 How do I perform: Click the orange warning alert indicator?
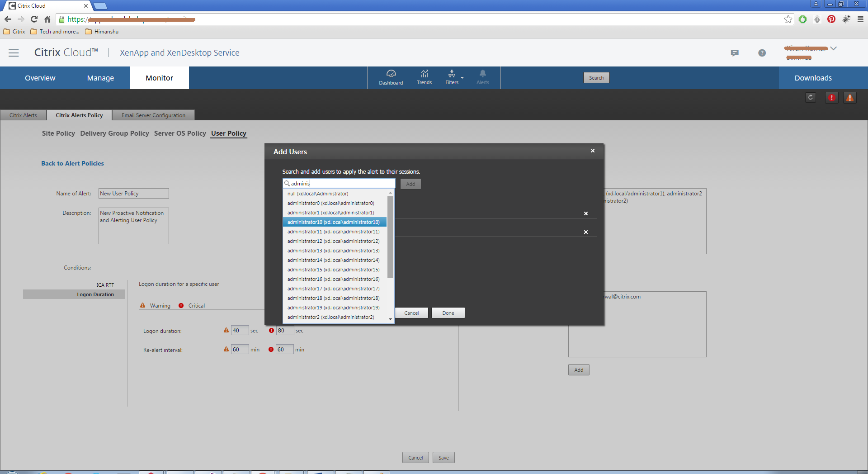click(850, 97)
